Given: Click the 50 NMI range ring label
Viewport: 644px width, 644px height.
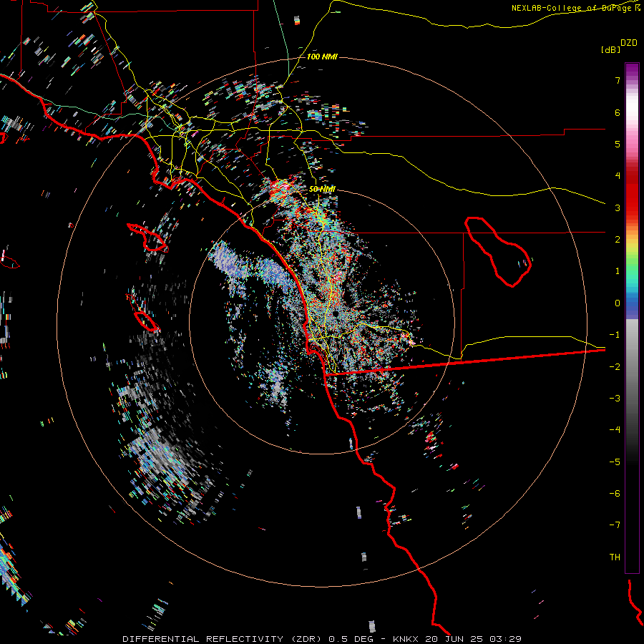Looking at the screenshot, I should click(322, 189).
